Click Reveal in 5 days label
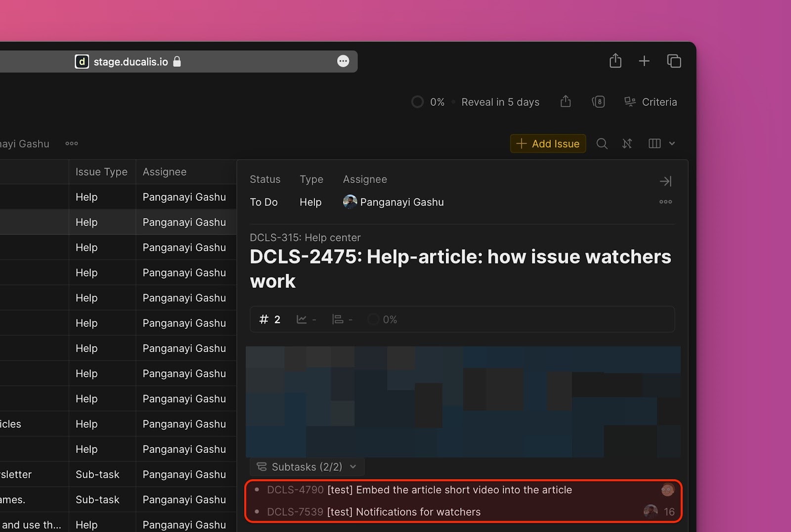This screenshot has height=532, width=791. click(x=500, y=102)
